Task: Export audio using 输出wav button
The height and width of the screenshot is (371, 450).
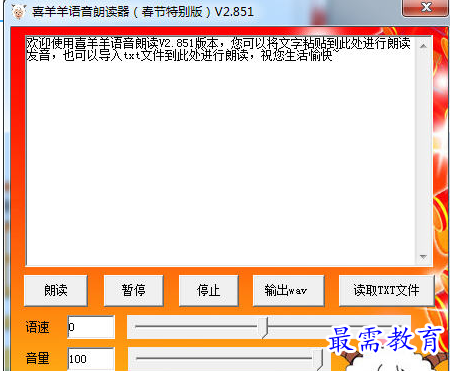Action: pyautogui.click(x=289, y=290)
